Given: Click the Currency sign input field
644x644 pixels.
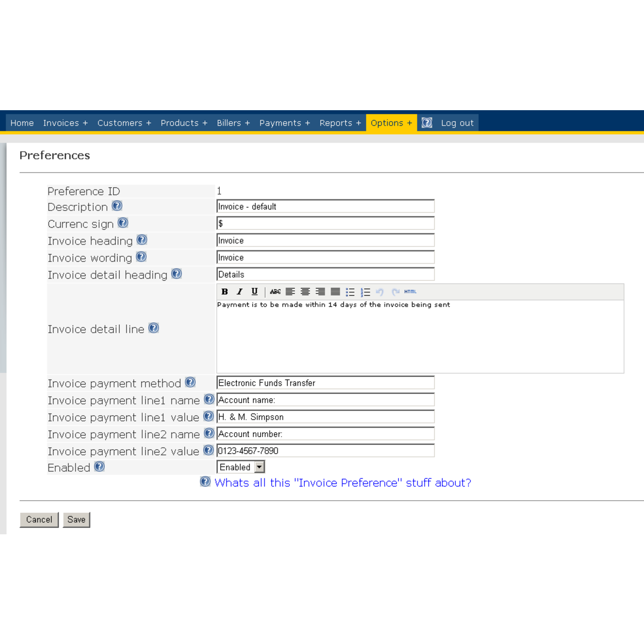Looking at the screenshot, I should tap(326, 223).
